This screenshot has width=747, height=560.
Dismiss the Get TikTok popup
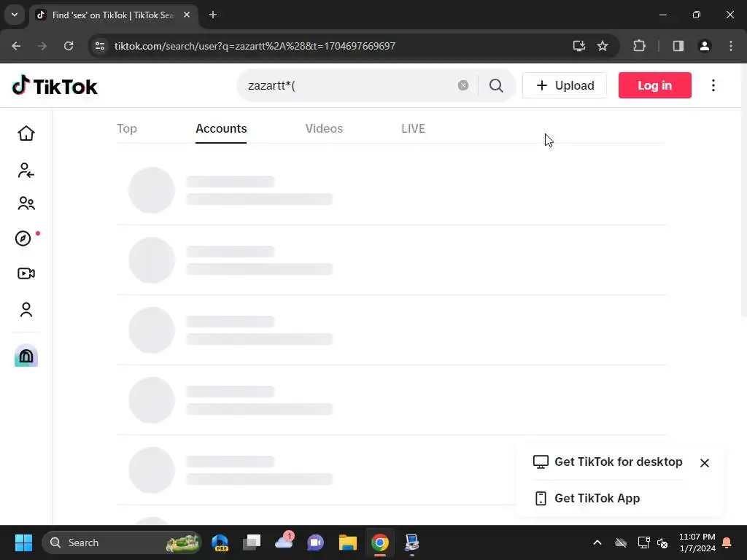coord(705,463)
